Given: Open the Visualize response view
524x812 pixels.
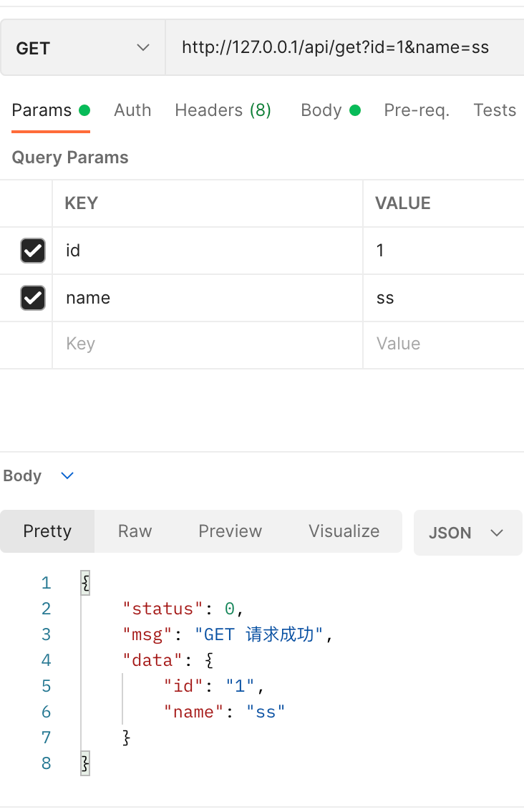Looking at the screenshot, I should click(344, 531).
